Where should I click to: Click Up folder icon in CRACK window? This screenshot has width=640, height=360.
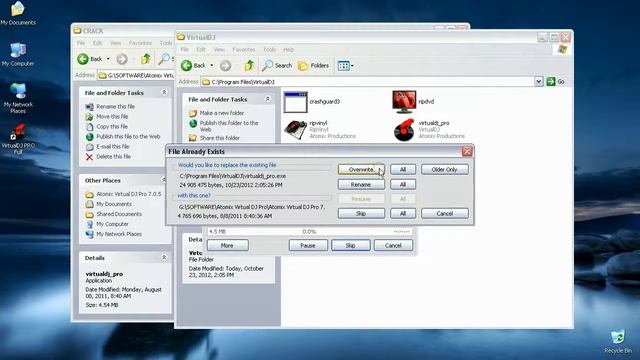click(145, 59)
